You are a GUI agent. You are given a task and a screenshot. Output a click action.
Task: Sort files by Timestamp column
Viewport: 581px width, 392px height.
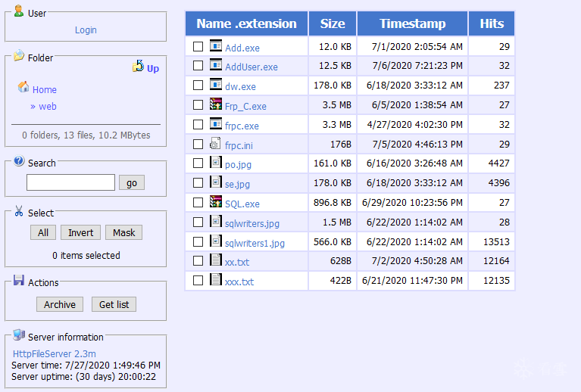coord(412,23)
